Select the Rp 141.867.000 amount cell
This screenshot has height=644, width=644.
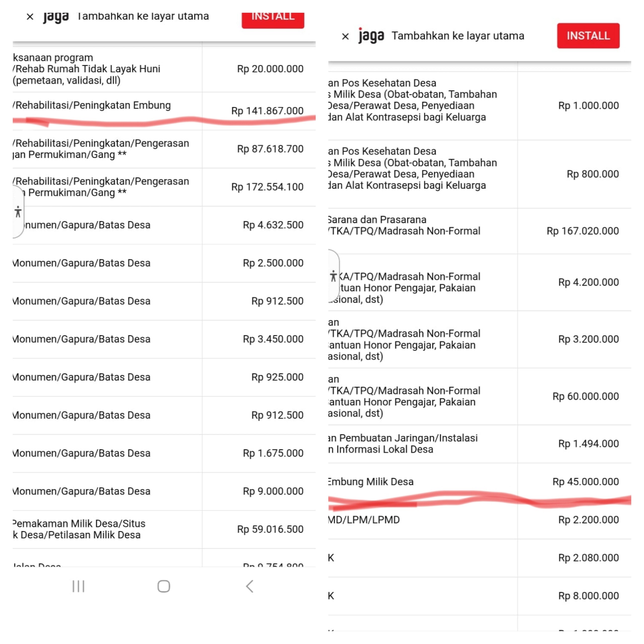point(267,111)
